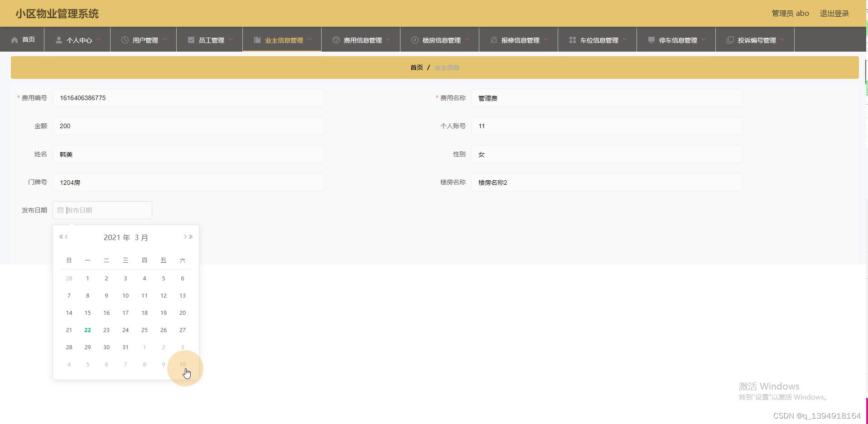The height and width of the screenshot is (424, 868).
Task: Select day 19 in the calendar
Action: pos(164,313)
